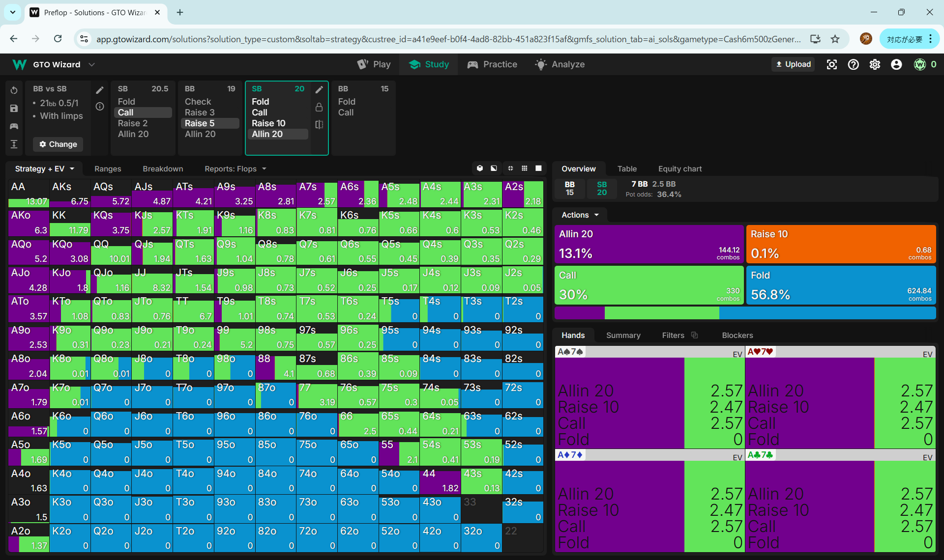The height and width of the screenshot is (560, 944).
Task: Expand the Actions dropdown
Action: (580, 215)
